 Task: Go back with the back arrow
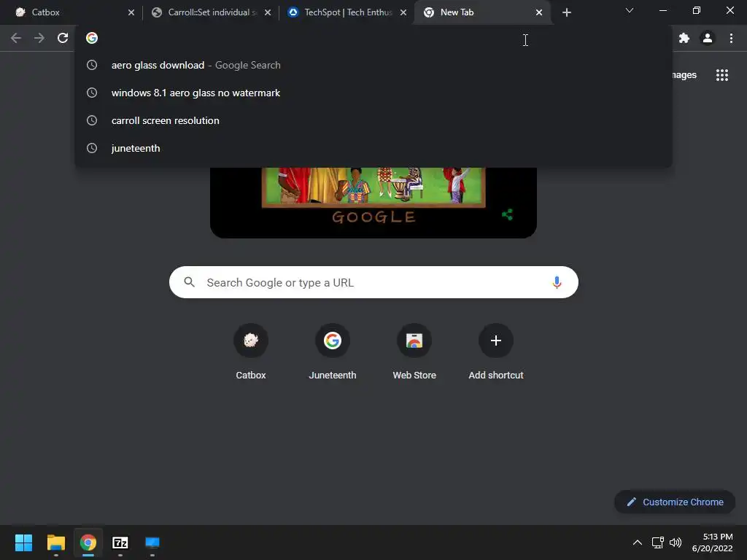pyautogui.click(x=16, y=38)
